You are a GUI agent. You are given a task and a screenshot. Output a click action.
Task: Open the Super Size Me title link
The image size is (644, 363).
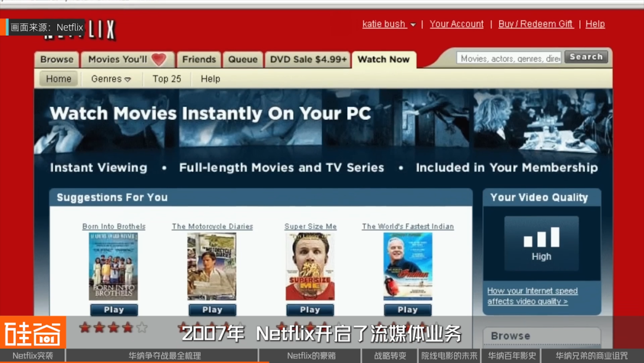pyautogui.click(x=311, y=226)
